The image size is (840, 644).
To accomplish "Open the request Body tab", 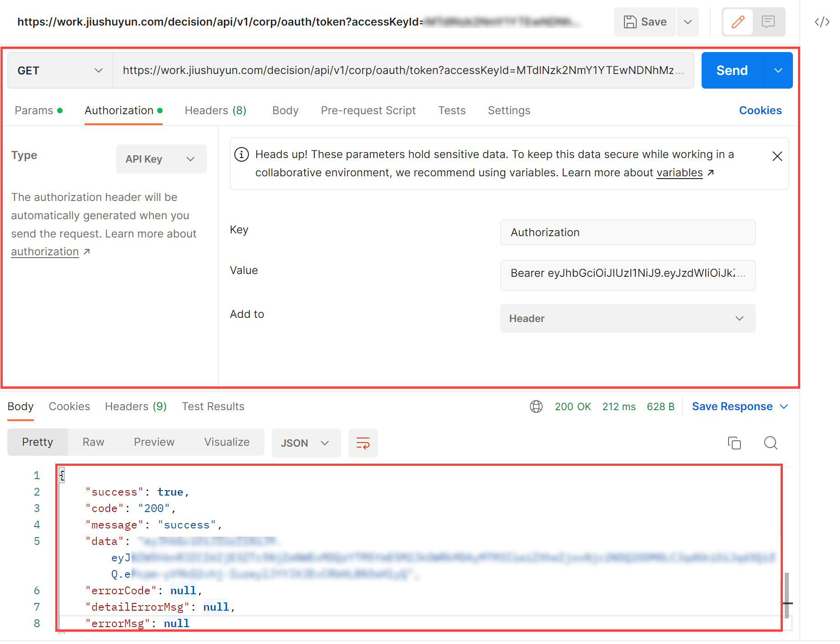I will pos(285,111).
